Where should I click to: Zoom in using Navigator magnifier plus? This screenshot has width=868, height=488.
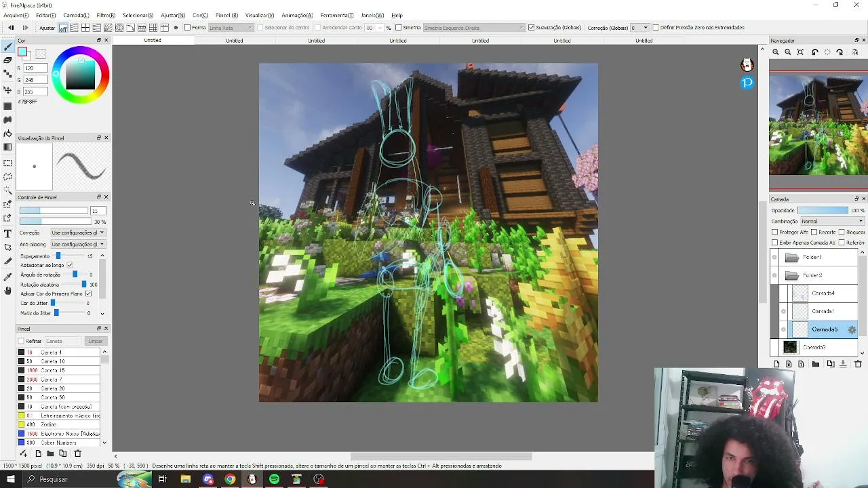pos(776,52)
